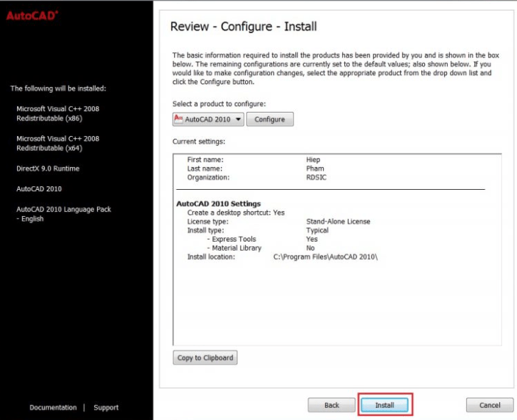Click the install path 'C:\Program Files\AutoCAD 2010\'
This screenshot has height=420, width=517.
pyautogui.click(x=326, y=257)
